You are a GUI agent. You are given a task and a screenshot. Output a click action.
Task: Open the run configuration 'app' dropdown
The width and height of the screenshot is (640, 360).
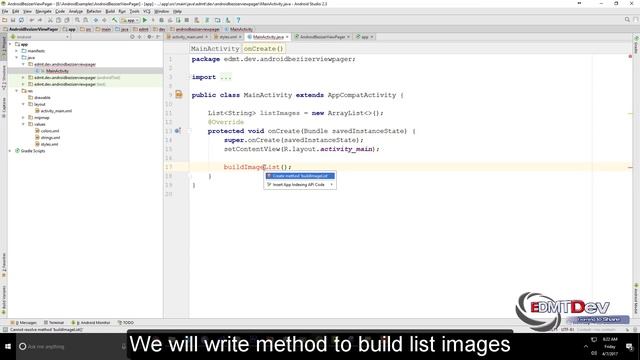(x=130, y=20)
